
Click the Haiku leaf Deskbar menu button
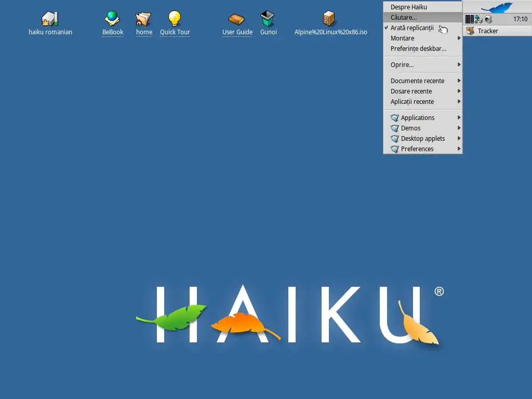pos(497,7)
